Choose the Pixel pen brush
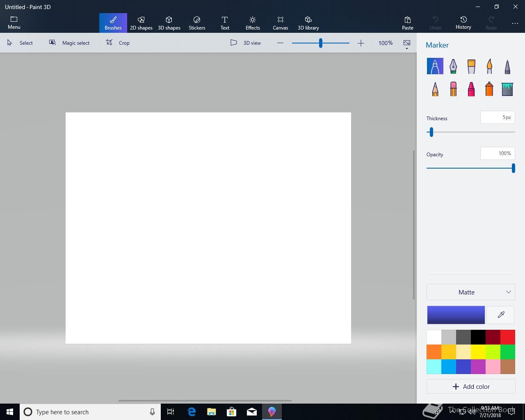This screenshot has width=525, height=420. pos(507,66)
